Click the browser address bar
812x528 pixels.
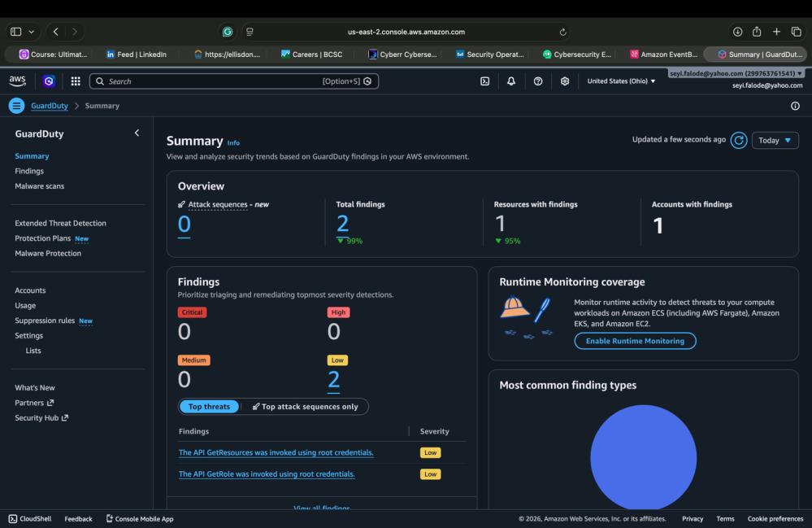pos(406,32)
